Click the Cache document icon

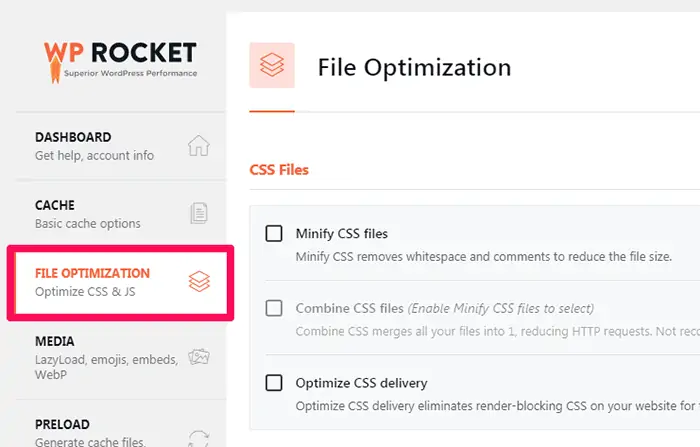tap(199, 213)
